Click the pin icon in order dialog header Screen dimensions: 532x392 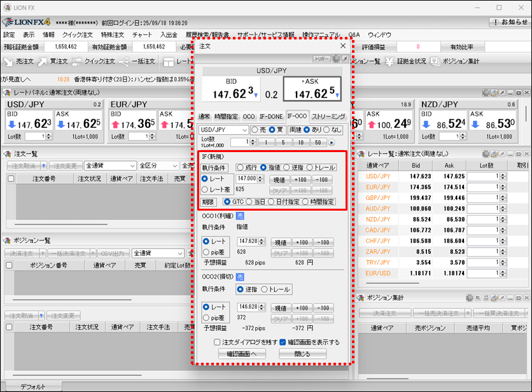pyautogui.click(x=345, y=59)
